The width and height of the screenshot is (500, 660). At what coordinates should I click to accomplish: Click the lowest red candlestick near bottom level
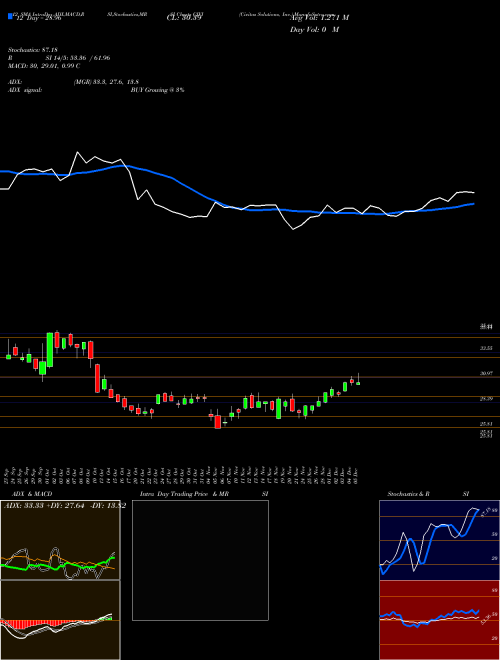coord(218,422)
